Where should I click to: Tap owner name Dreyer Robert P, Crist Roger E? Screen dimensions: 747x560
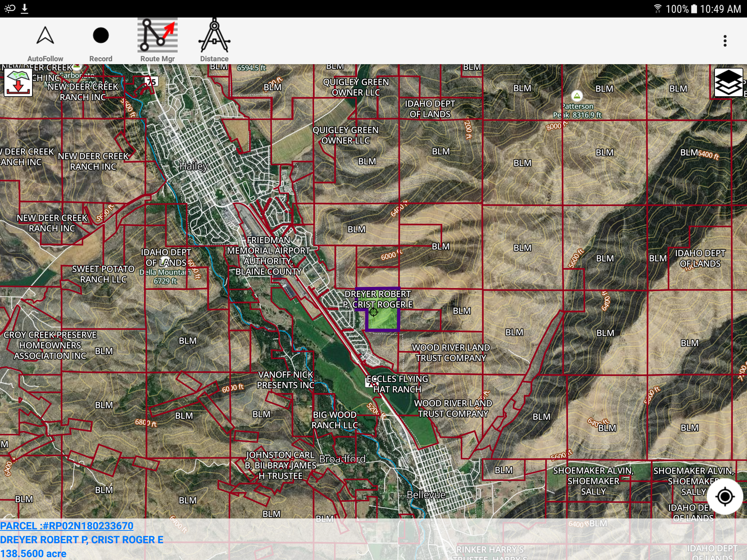pyautogui.click(x=82, y=540)
